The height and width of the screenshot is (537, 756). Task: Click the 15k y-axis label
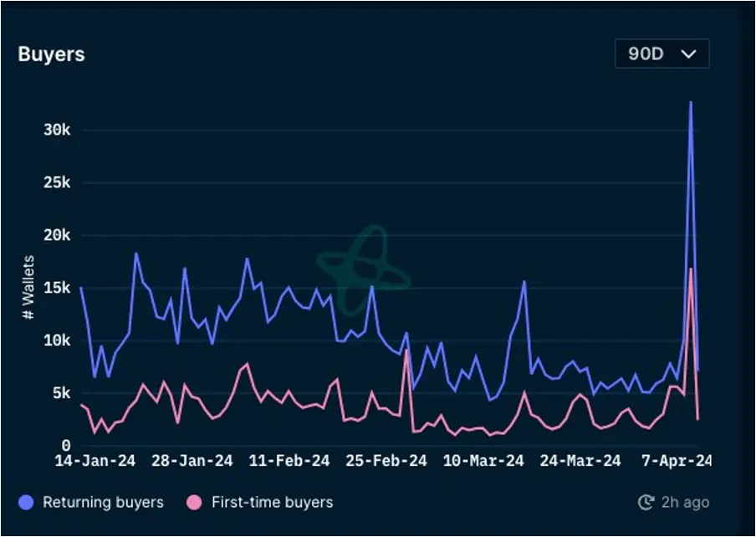(57, 288)
